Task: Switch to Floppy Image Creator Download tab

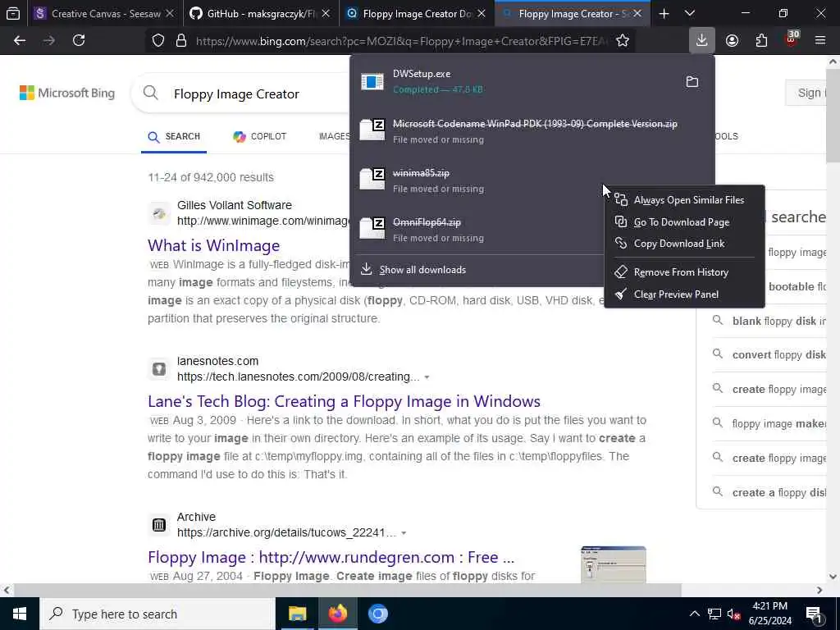Action: (x=417, y=13)
